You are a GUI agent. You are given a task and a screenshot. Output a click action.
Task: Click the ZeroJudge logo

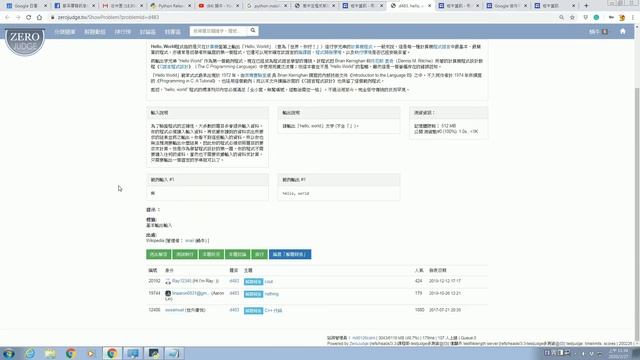pos(25,42)
